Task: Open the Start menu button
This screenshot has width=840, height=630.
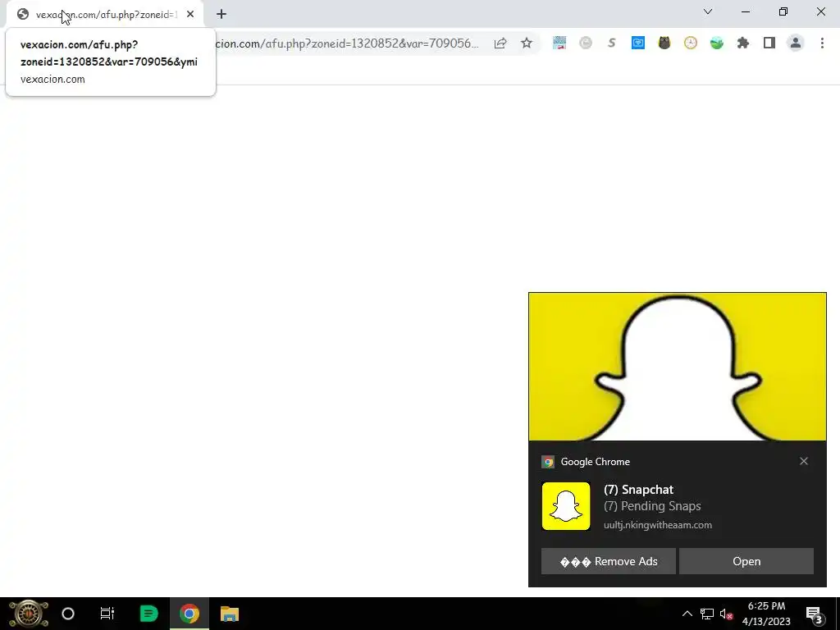Action: click(29, 614)
